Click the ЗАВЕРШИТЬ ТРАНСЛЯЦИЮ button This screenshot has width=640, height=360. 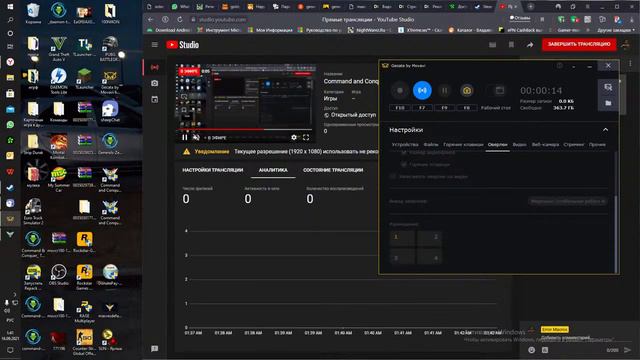(x=579, y=44)
